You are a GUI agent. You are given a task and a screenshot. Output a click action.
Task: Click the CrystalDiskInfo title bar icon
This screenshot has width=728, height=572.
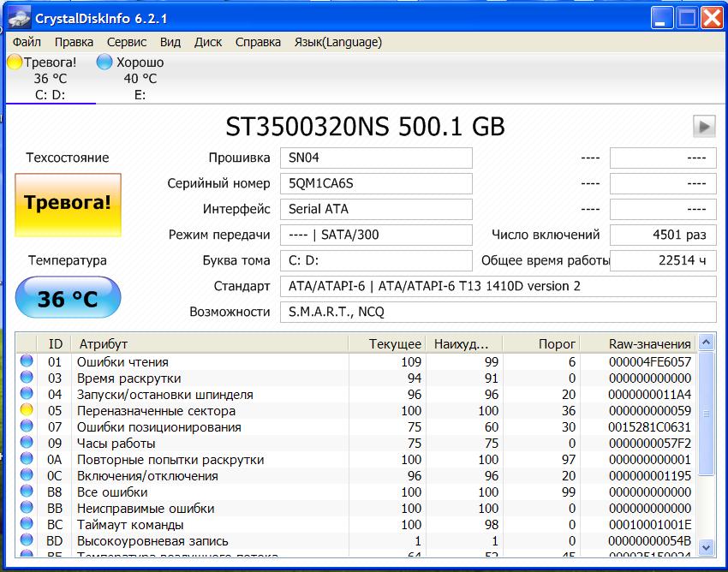click(19, 19)
